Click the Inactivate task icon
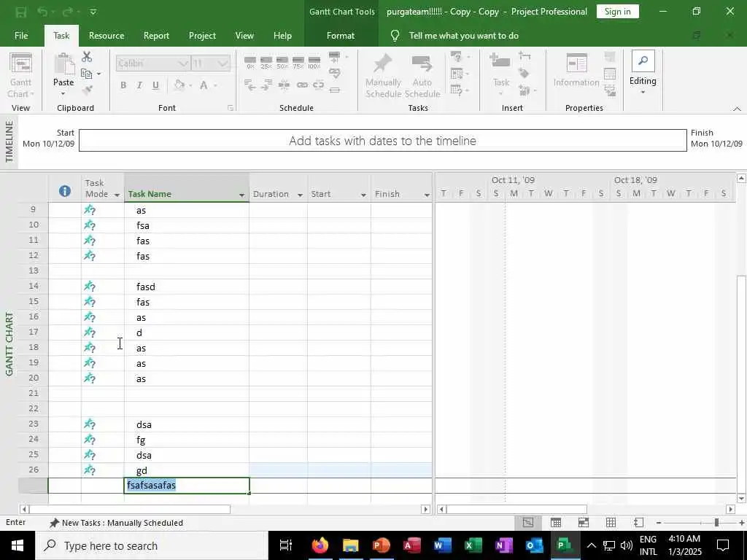 pyautogui.click(x=334, y=90)
